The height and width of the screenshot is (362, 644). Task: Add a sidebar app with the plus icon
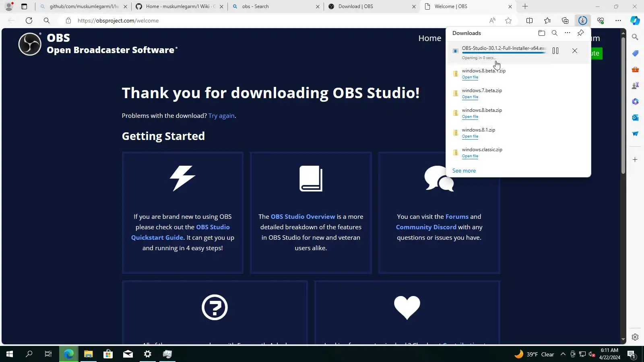pos(635,160)
